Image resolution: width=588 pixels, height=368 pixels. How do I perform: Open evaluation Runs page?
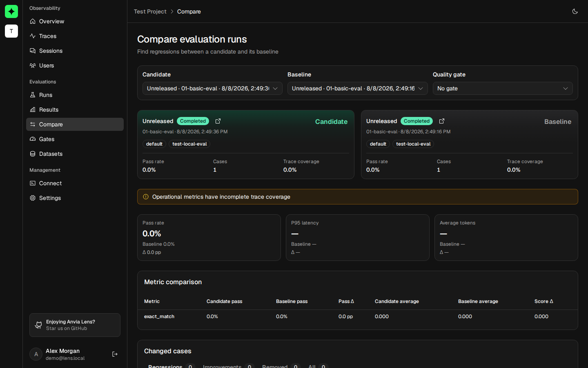coord(75,95)
